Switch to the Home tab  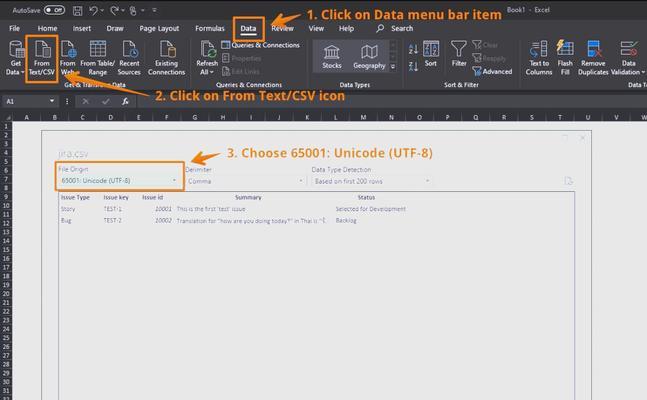coord(47,28)
